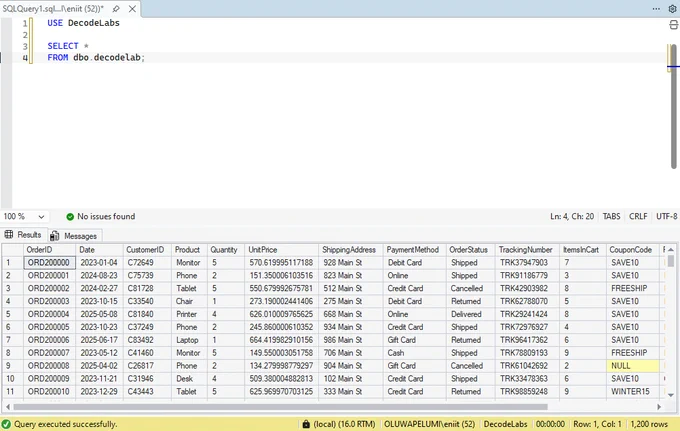Select customer cell C81728
680x431 pixels.
[x=147, y=289]
